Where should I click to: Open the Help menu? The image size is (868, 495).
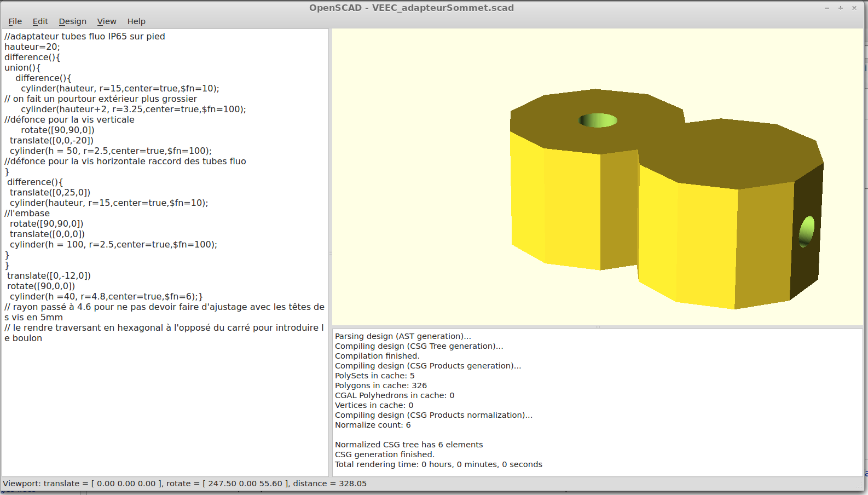click(136, 21)
